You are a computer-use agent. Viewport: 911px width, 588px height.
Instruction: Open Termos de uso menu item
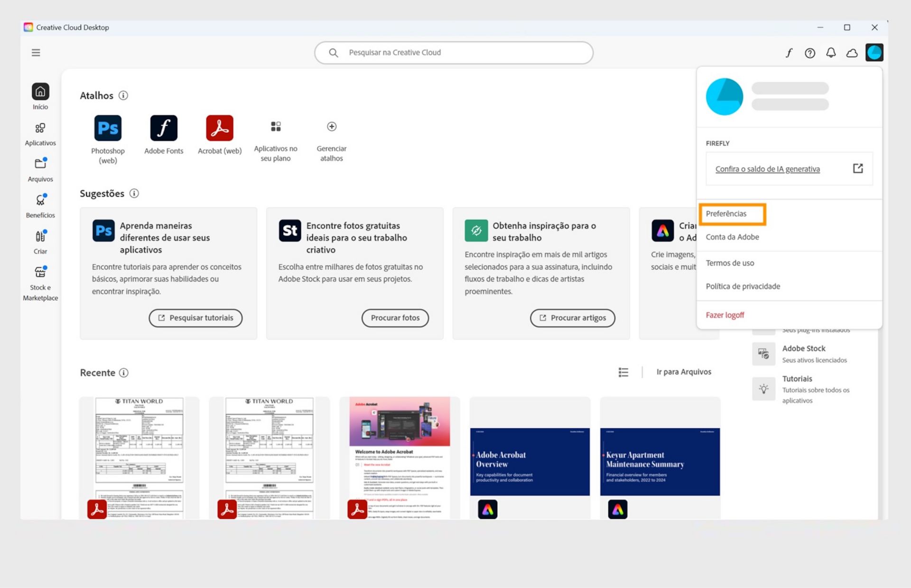[730, 263]
